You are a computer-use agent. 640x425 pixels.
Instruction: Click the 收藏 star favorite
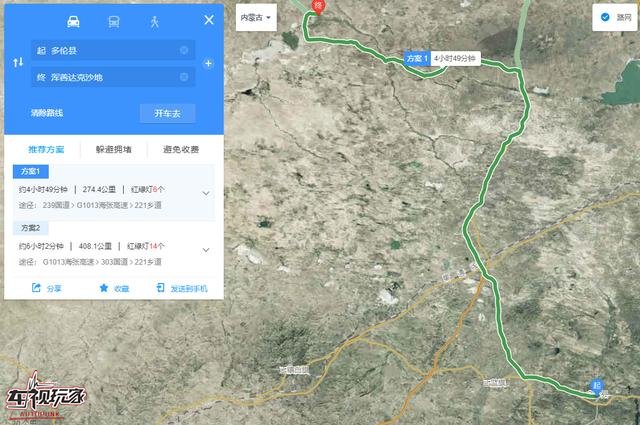(114, 288)
